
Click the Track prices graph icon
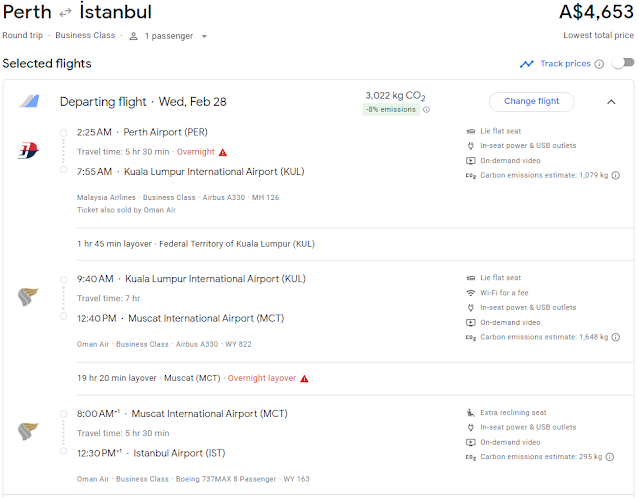527,64
